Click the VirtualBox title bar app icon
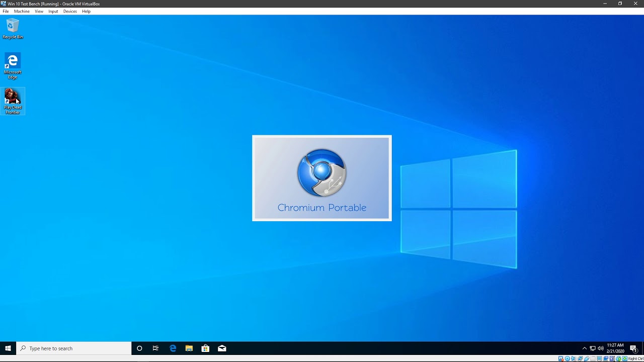 click(x=4, y=4)
